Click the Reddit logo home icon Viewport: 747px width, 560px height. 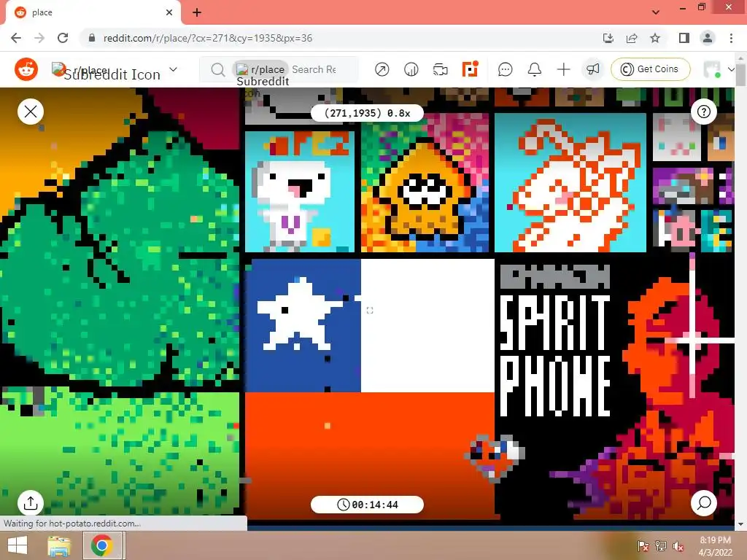(x=26, y=69)
